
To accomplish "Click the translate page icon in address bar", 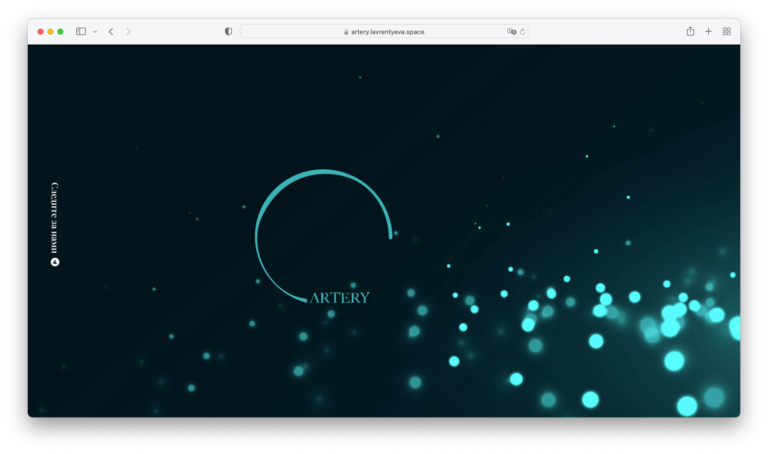I will (511, 31).
